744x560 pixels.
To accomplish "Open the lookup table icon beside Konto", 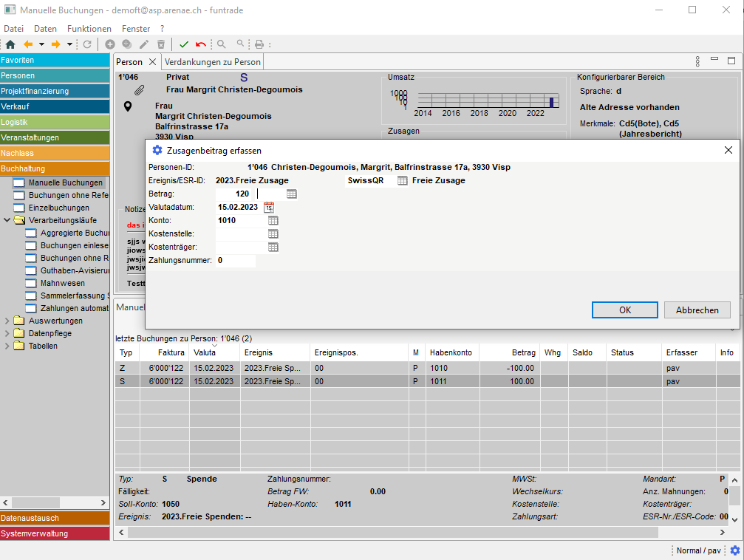I will [273, 220].
